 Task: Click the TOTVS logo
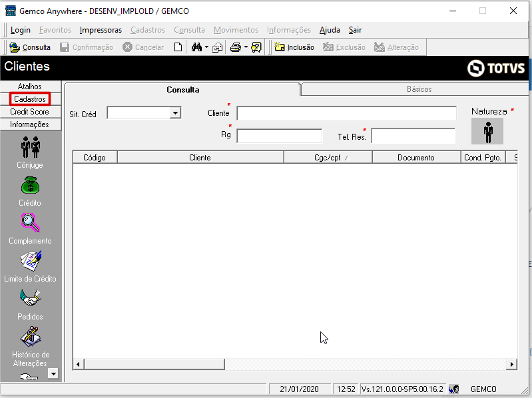[x=495, y=68]
